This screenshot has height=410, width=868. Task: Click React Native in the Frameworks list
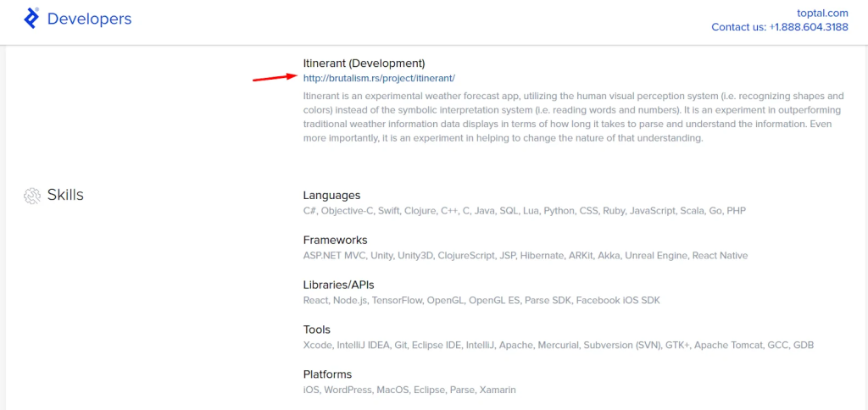(720, 255)
